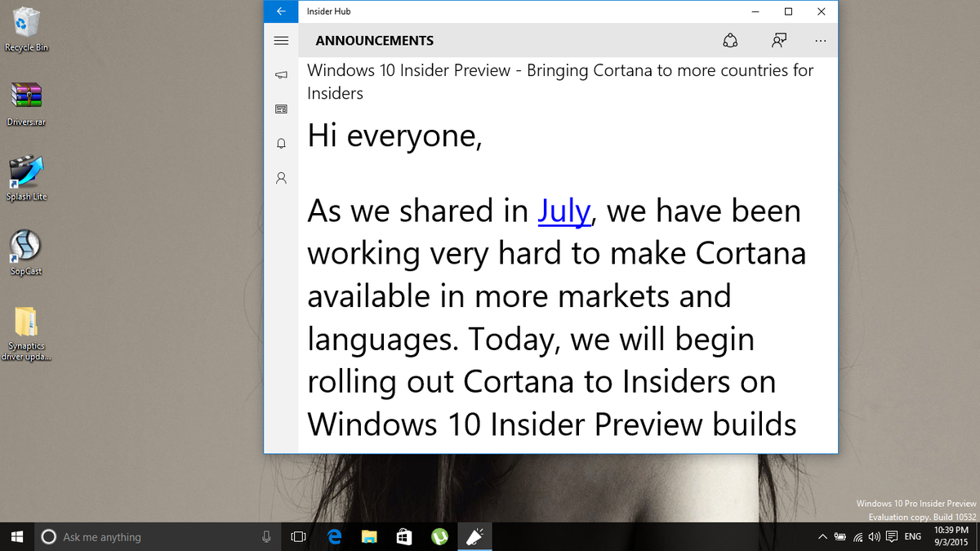Open the three-dot more options menu

820,41
